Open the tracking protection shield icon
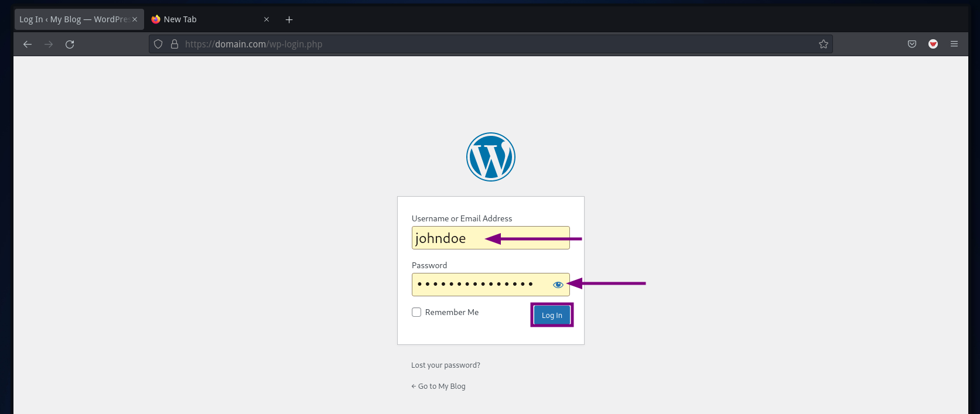Screen dimensions: 980x414 point(158,44)
